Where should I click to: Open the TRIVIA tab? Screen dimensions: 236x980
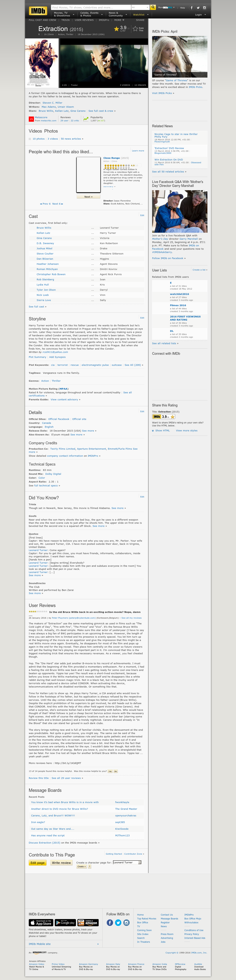coord(65,20)
